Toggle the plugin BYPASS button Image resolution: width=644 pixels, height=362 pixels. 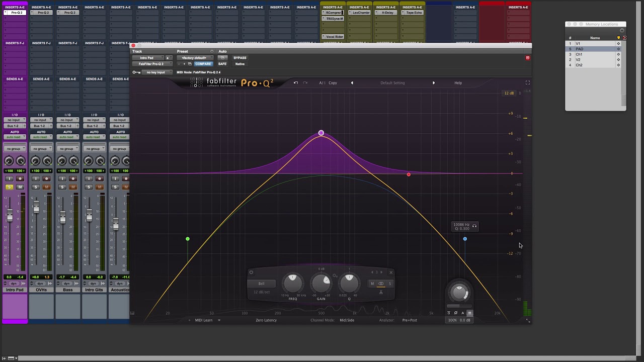pyautogui.click(x=239, y=58)
